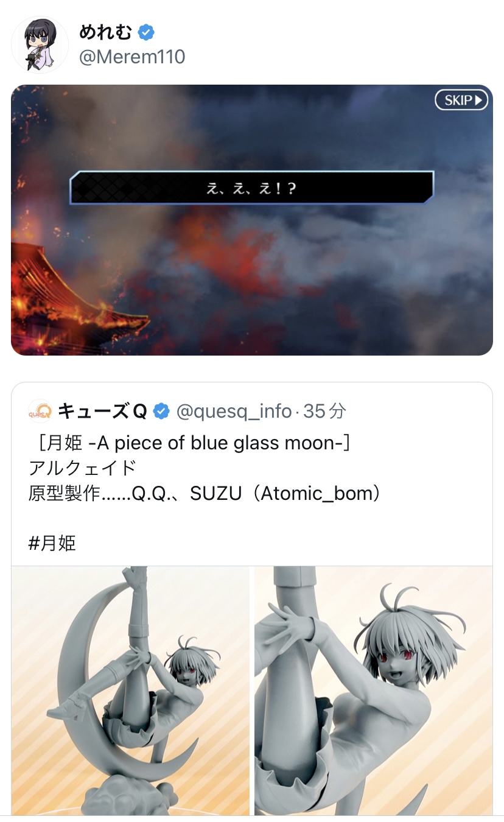Click the 35分 timestamp on quoted tweet

pyautogui.click(x=324, y=412)
